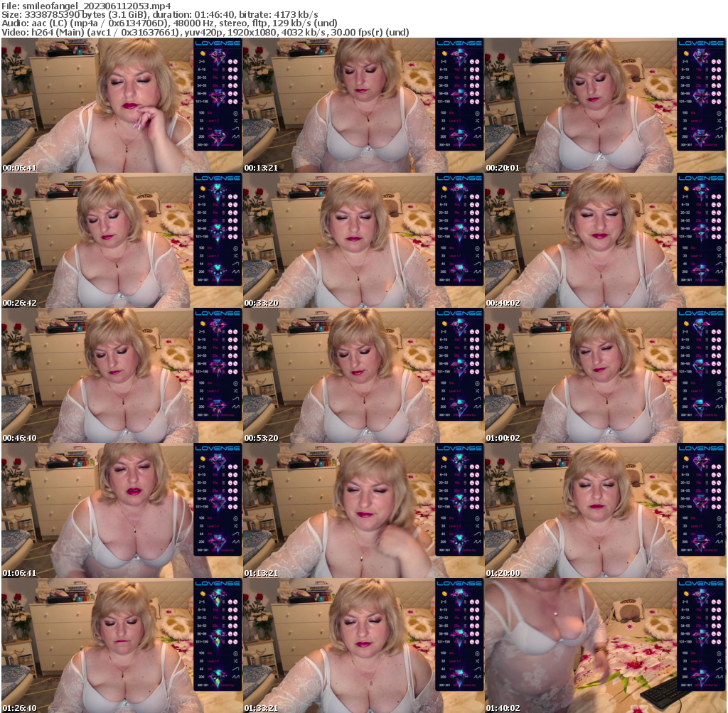Click the coins icon atop the Lovense menu

pyautogui.click(x=202, y=53)
